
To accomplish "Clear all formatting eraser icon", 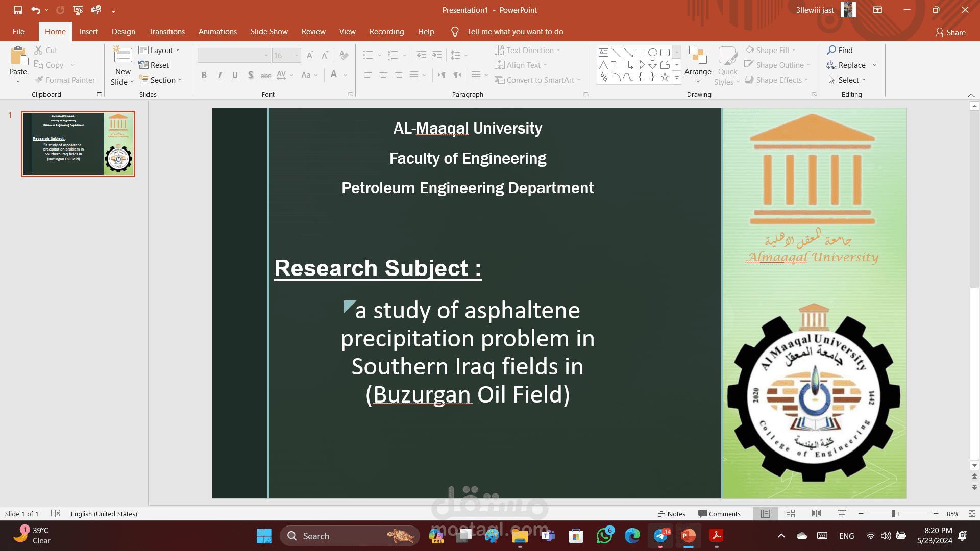I will (344, 55).
